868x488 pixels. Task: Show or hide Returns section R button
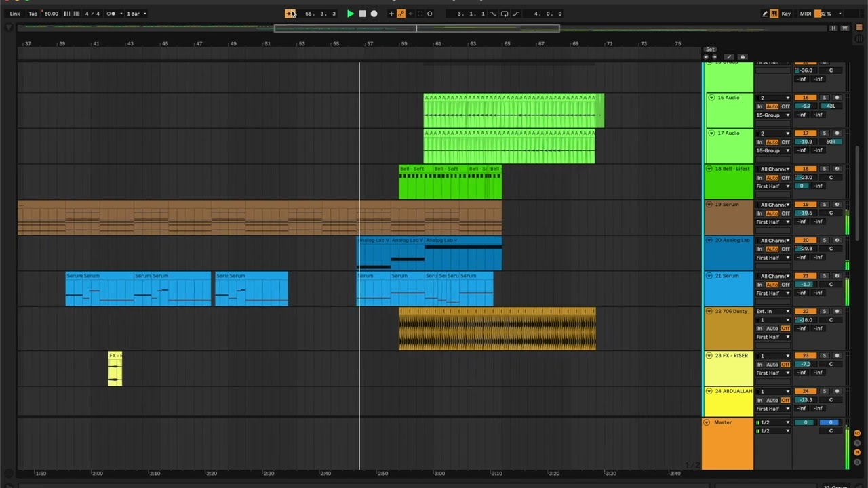click(x=857, y=443)
